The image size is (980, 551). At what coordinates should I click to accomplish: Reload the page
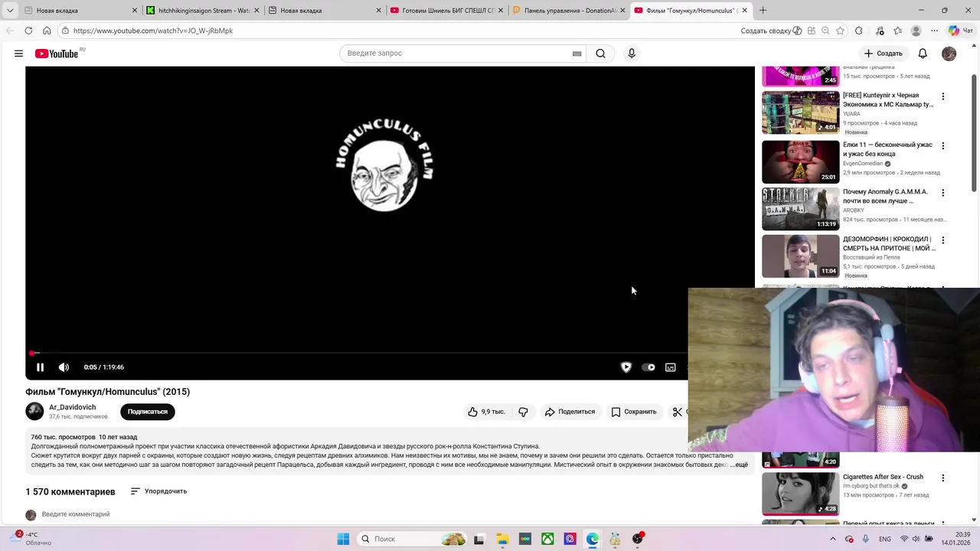click(x=28, y=31)
